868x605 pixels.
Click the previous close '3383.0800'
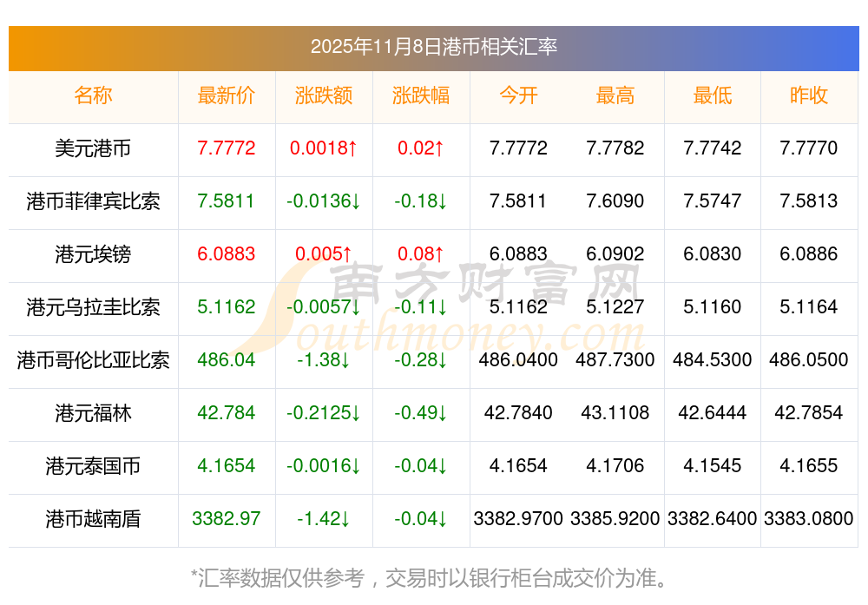coord(809,519)
